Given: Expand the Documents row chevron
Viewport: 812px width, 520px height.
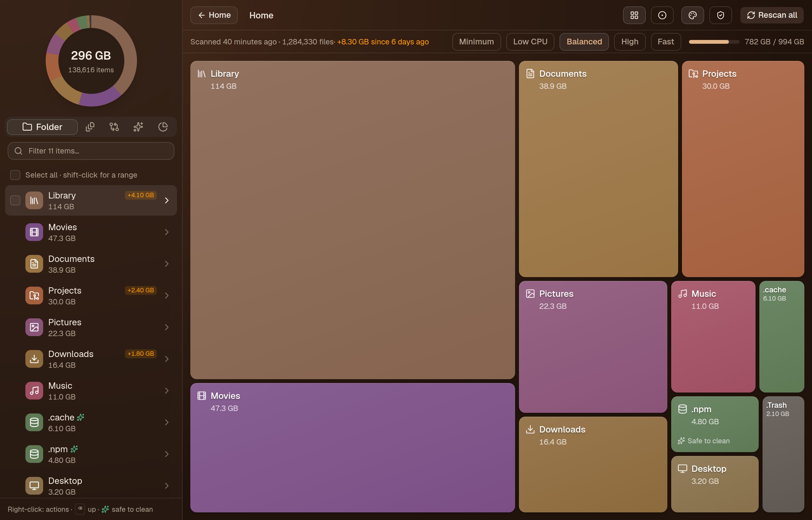Looking at the screenshot, I should click(x=167, y=264).
